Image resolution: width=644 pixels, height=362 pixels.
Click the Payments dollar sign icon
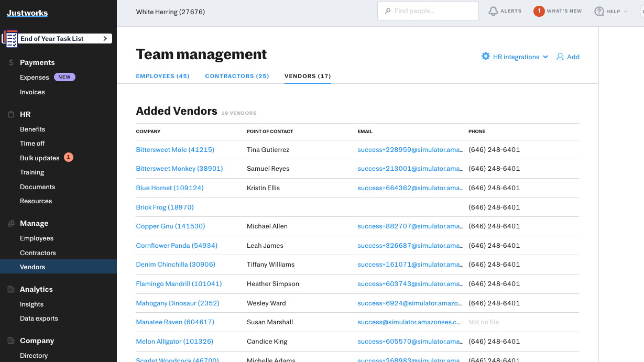(11, 62)
